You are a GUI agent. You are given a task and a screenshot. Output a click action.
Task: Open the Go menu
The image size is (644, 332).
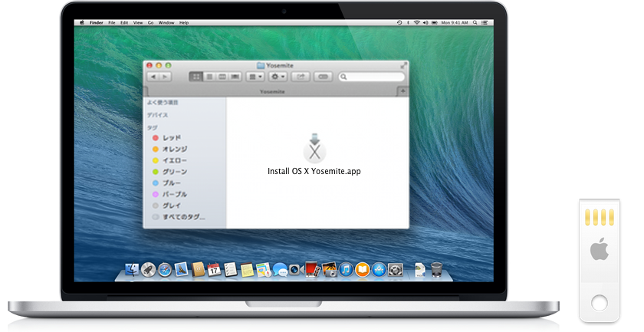coord(151,23)
